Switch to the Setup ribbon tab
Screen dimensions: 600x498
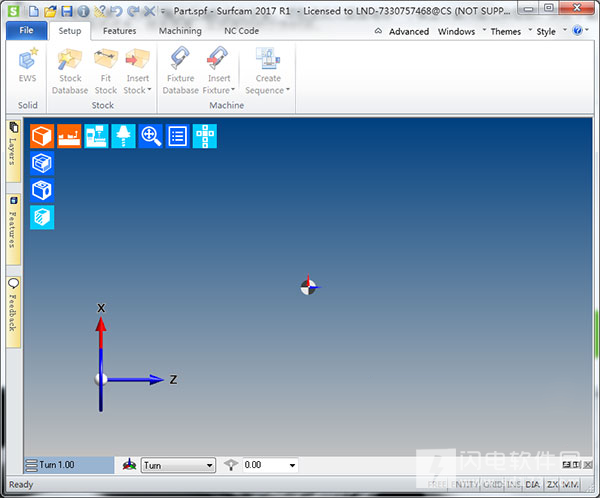70,31
